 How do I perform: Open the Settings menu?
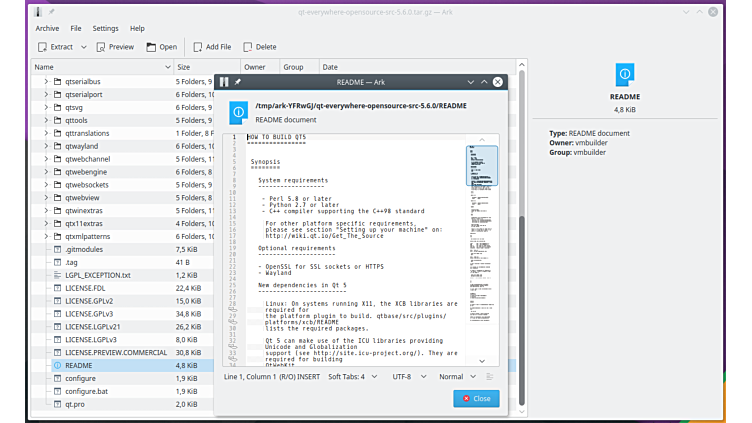[105, 28]
